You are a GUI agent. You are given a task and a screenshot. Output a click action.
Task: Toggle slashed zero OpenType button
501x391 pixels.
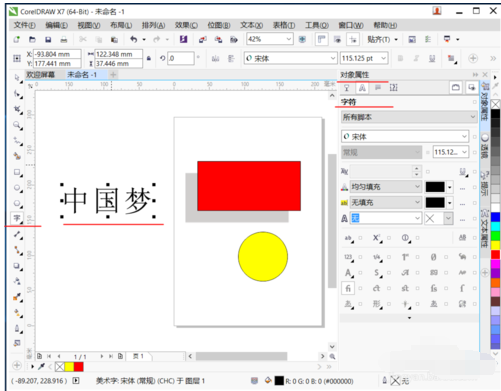tap(433, 257)
